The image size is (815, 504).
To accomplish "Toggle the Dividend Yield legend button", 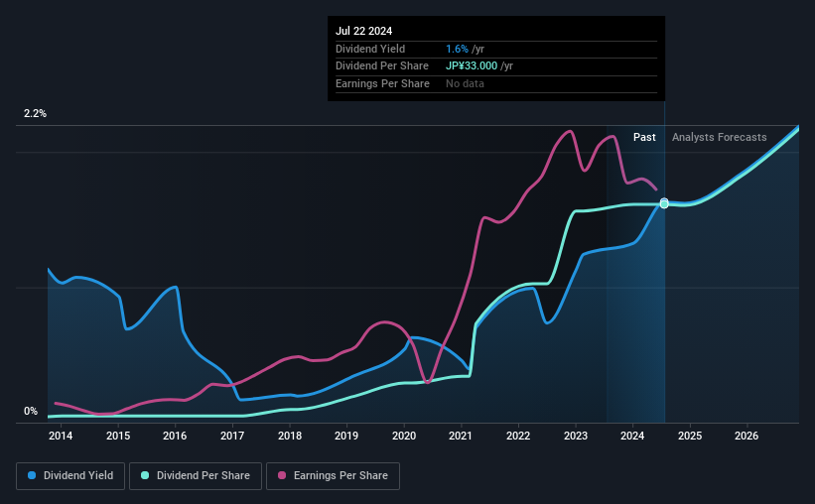I will coord(70,476).
